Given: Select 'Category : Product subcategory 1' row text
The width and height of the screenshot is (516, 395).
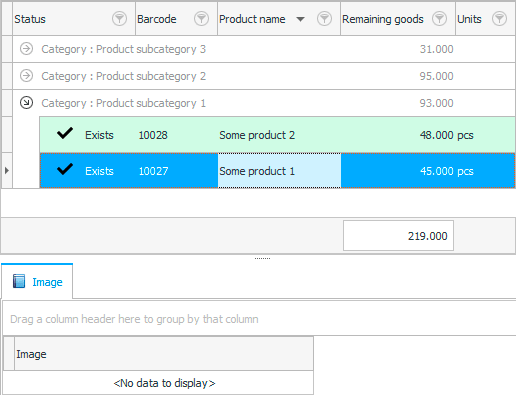Looking at the screenshot, I should click(x=123, y=103).
